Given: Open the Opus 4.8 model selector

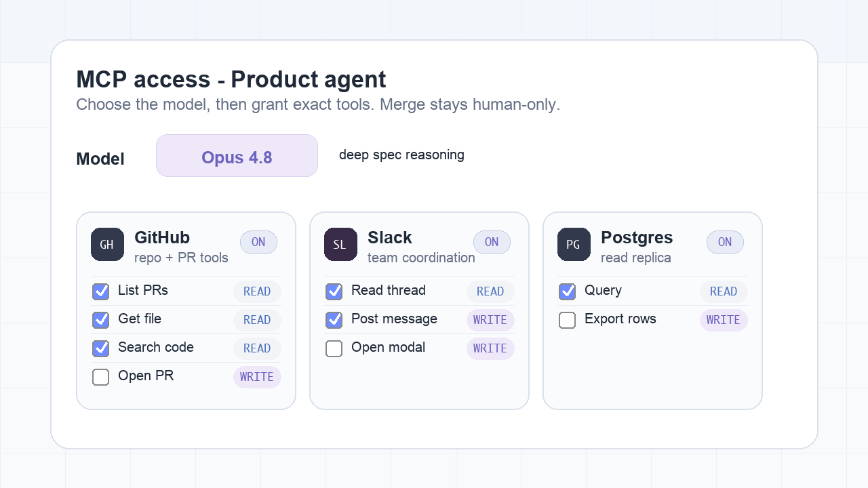Looking at the screenshot, I should [x=237, y=156].
